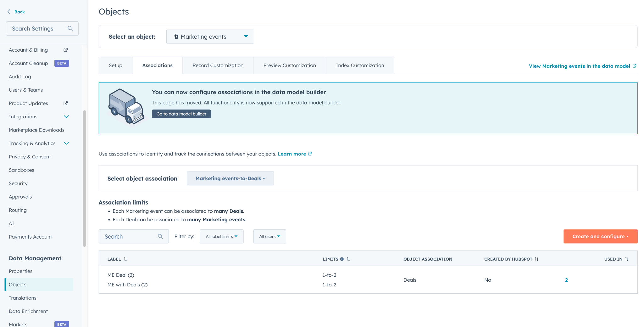Open the All label limits filter
The height and width of the screenshot is (327, 644).
(x=221, y=237)
